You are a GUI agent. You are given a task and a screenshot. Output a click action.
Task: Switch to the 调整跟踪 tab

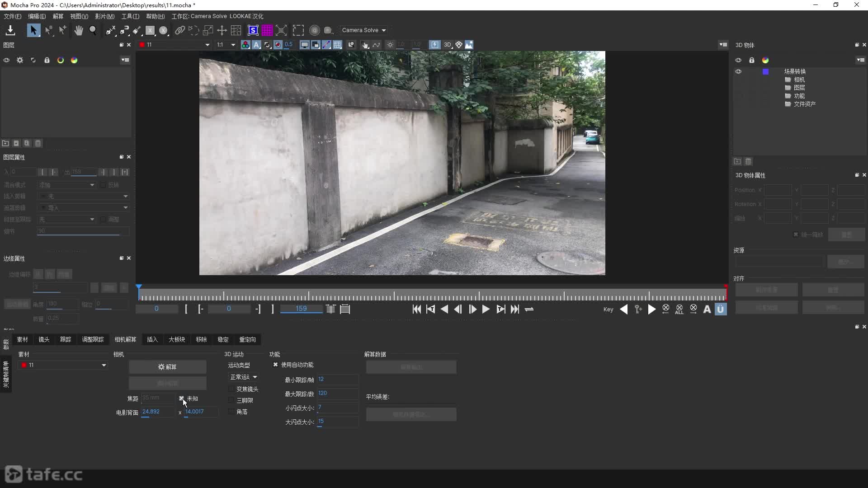click(x=93, y=339)
